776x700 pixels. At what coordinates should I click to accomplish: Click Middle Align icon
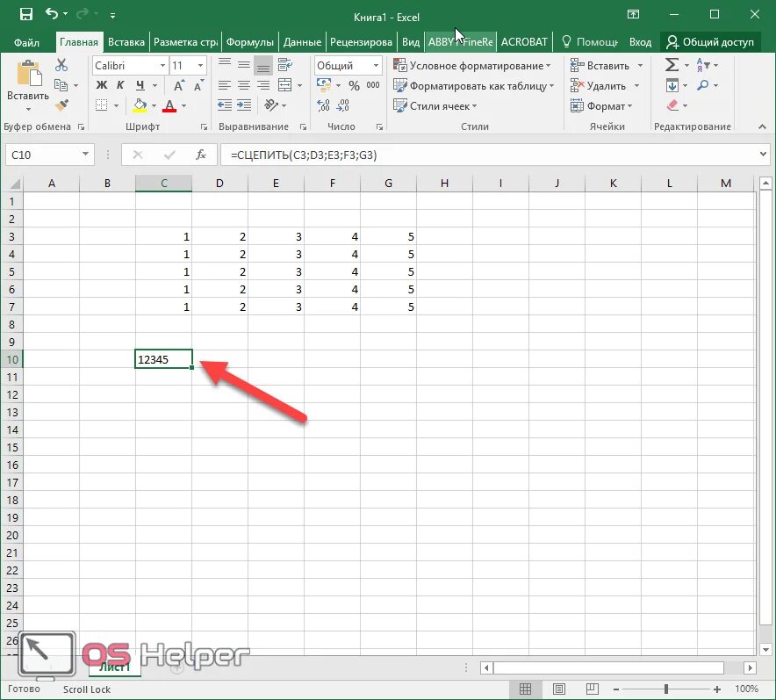(243, 64)
